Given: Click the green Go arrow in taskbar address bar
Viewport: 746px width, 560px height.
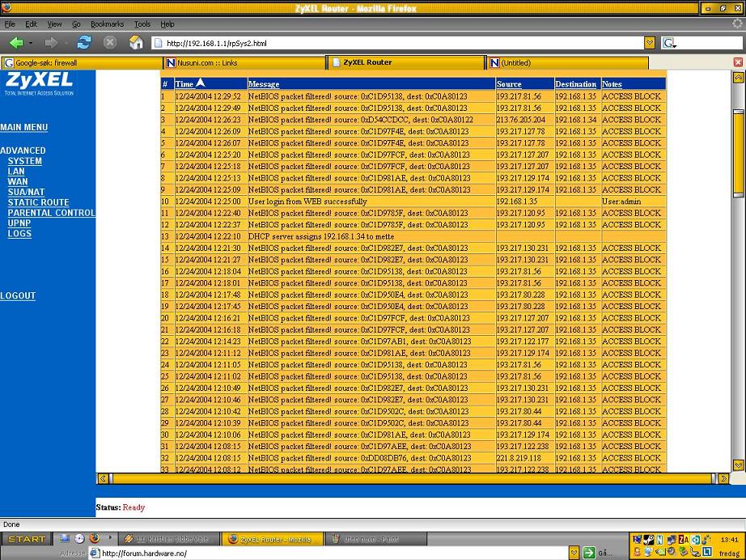Looking at the screenshot, I should point(589,553).
